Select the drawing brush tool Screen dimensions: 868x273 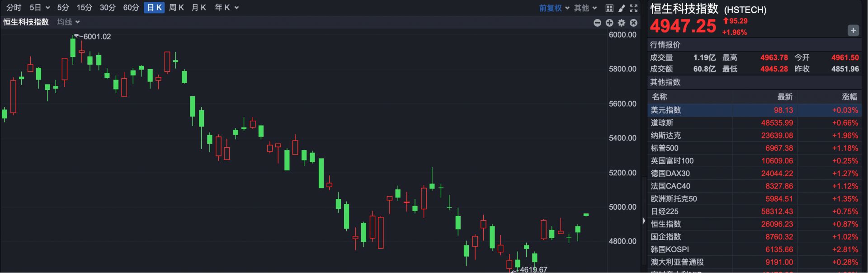[x=622, y=8]
